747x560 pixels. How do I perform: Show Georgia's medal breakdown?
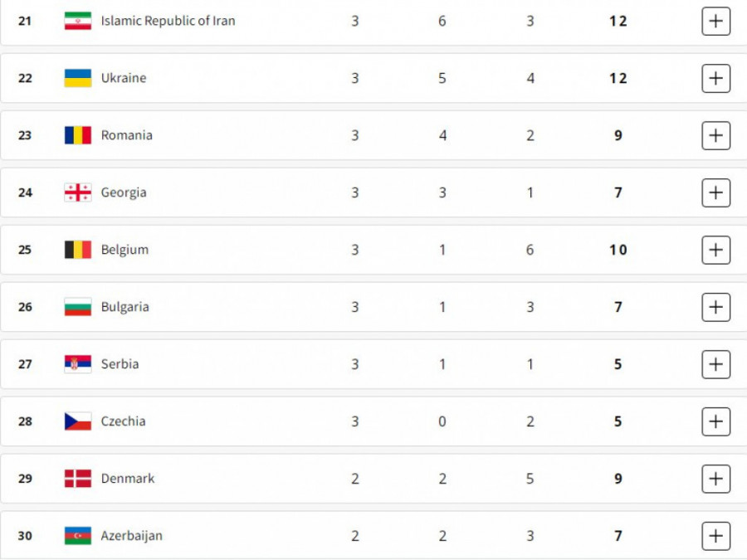point(715,192)
